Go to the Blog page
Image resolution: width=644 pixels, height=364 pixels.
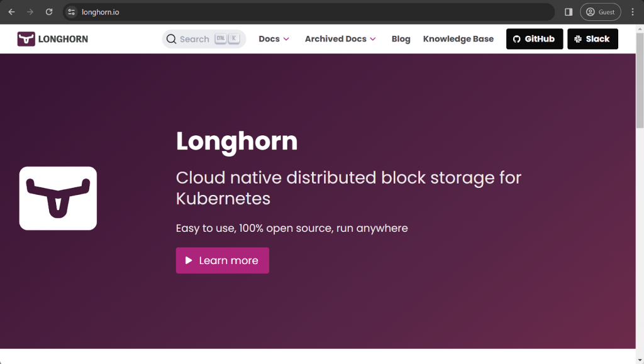click(401, 39)
